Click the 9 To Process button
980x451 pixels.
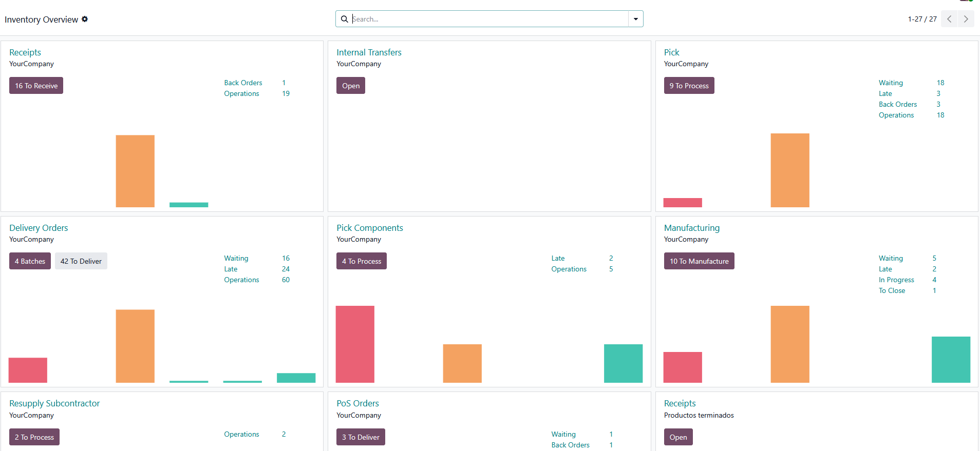pos(689,86)
